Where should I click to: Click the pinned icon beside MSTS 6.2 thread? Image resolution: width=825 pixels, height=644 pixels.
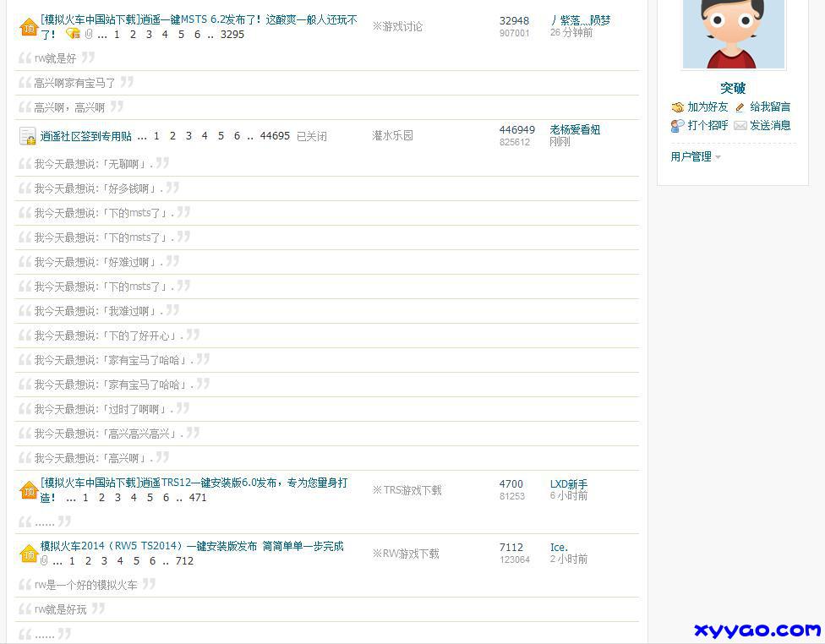coord(29,27)
